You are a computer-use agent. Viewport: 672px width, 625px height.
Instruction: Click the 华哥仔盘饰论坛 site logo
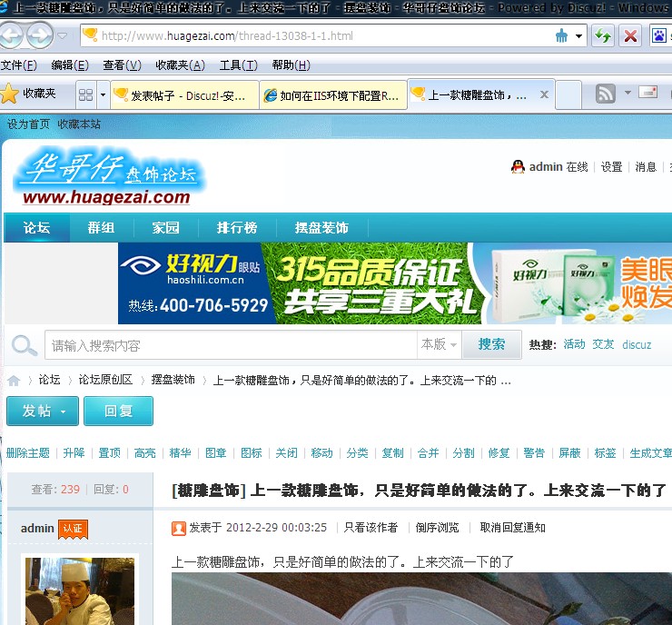point(109,175)
